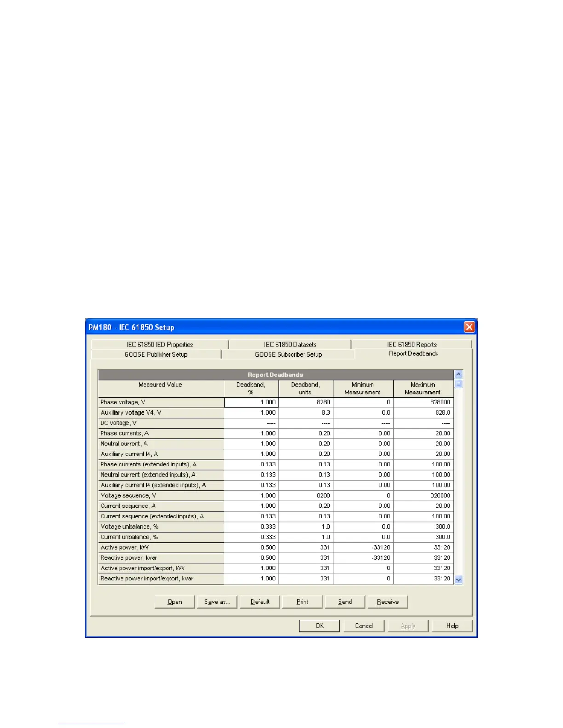Click the deadbands table scrollbar thumb
The width and height of the screenshot is (563, 728).
click(x=458, y=384)
